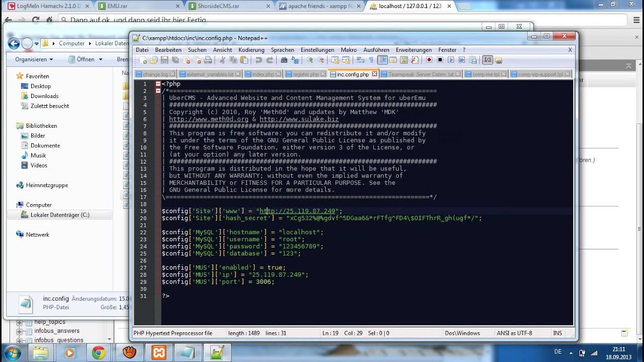Click the DE language indicator in tray
The width and height of the screenshot is (644, 362).
[557, 352]
